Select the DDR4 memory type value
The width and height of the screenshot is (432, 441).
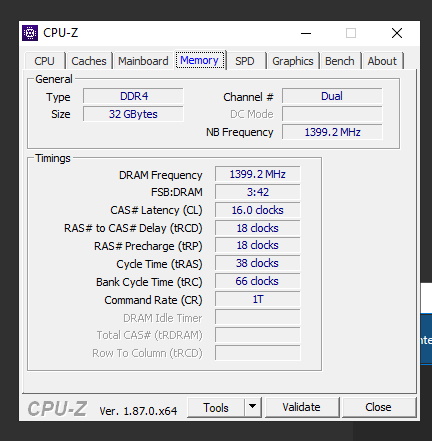point(133,96)
